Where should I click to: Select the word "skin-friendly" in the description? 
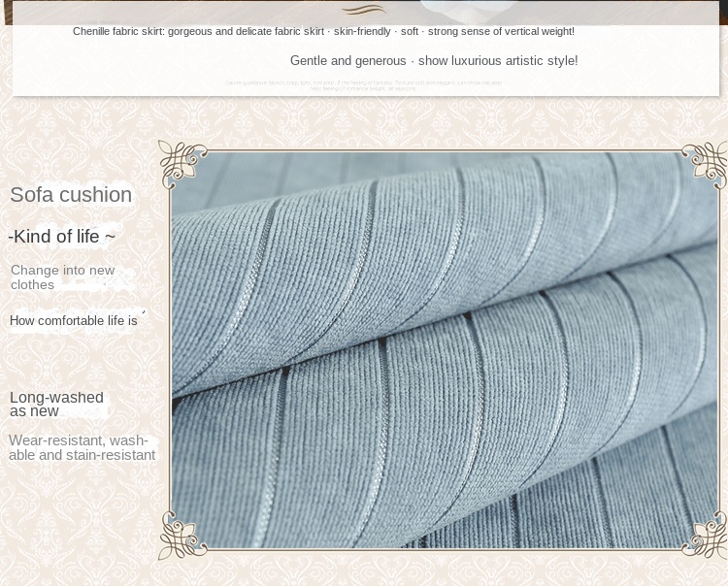coord(362,32)
